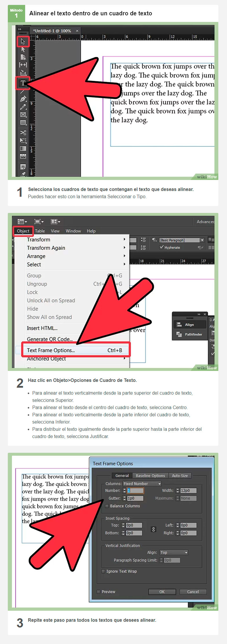Viewport: 227px width, 644px height.
Task: Select the Pencil tool
Action: (x=23, y=107)
